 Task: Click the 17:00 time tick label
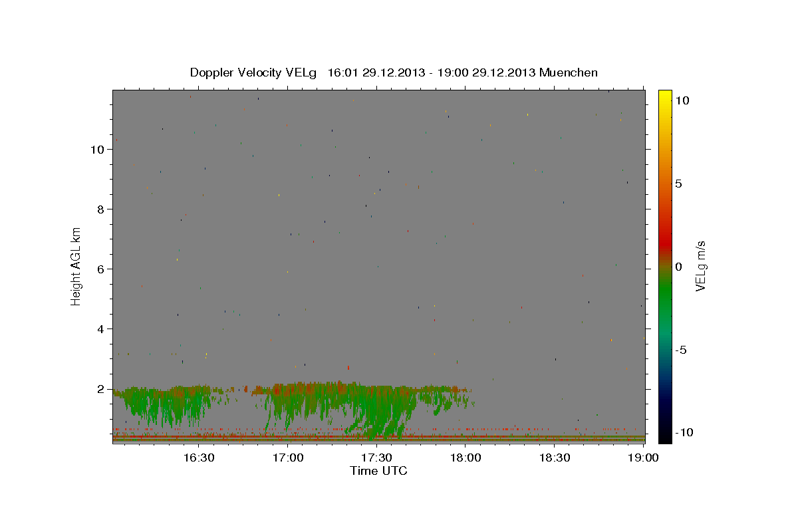point(287,458)
